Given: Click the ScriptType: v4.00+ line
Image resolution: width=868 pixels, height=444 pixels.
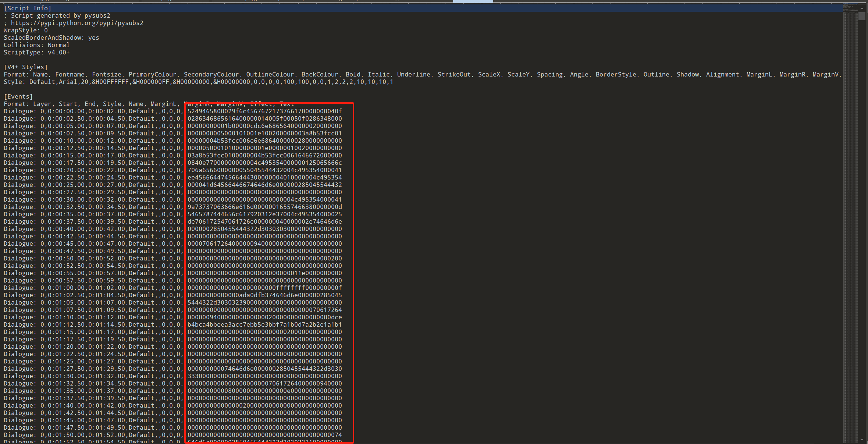Looking at the screenshot, I should coord(37,52).
